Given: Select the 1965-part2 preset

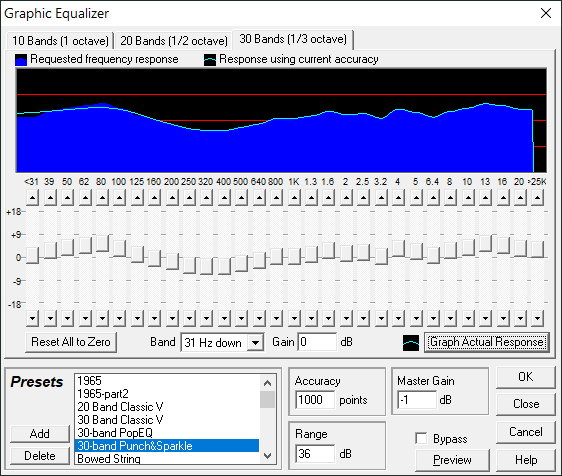Looking at the screenshot, I should coord(167,394).
